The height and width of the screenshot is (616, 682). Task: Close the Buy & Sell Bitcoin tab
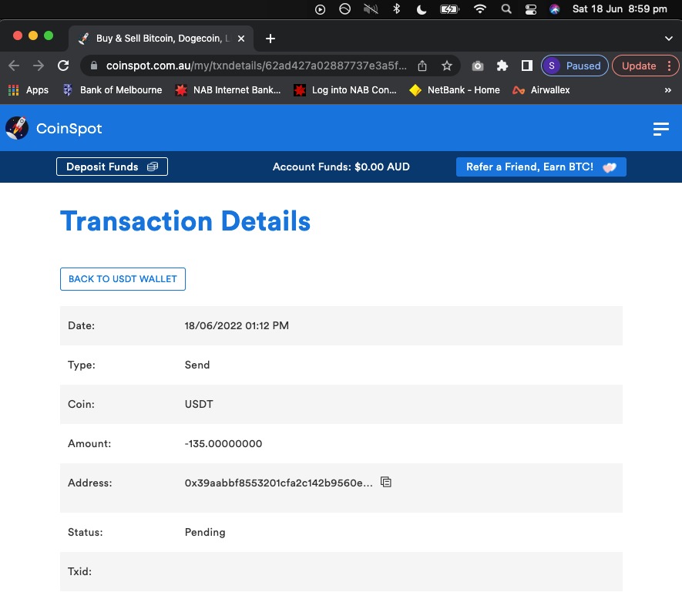tap(241, 39)
